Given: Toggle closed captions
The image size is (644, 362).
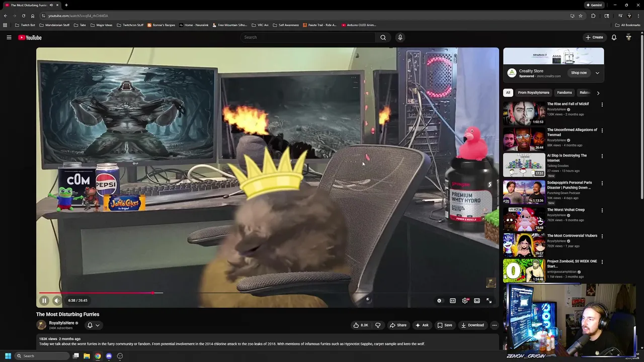Looking at the screenshot, I should tap(453, 301).
